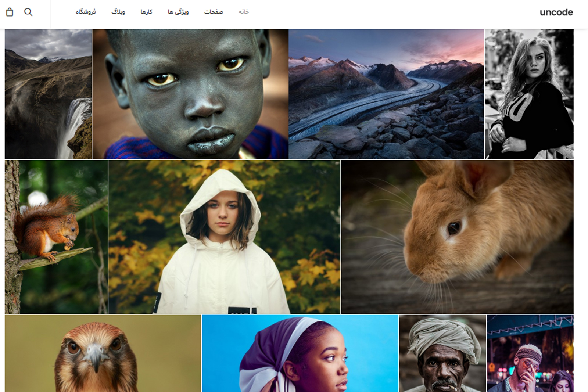
Task: Open the وبلاگ menu item
Action: click(118, 12)
